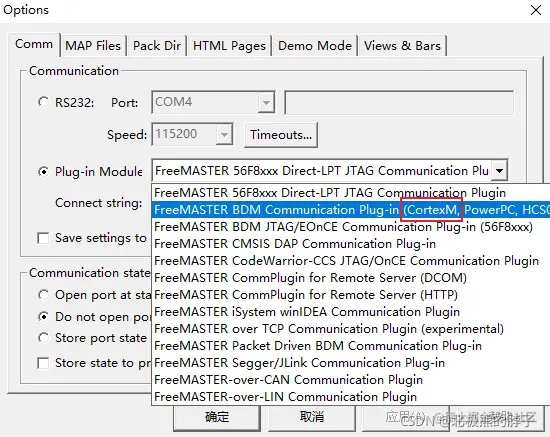
Task: Open the MAP Files tab
Action: tap(93, 46)
